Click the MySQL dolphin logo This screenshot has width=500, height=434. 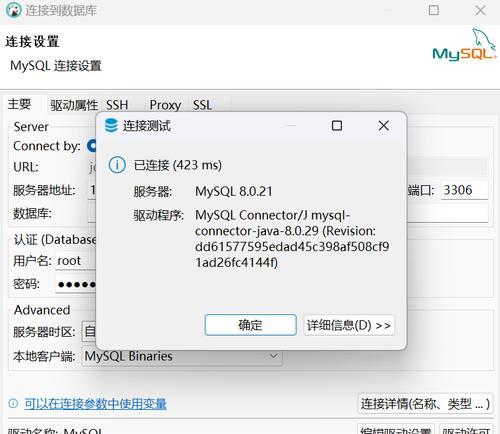point(464,46)
